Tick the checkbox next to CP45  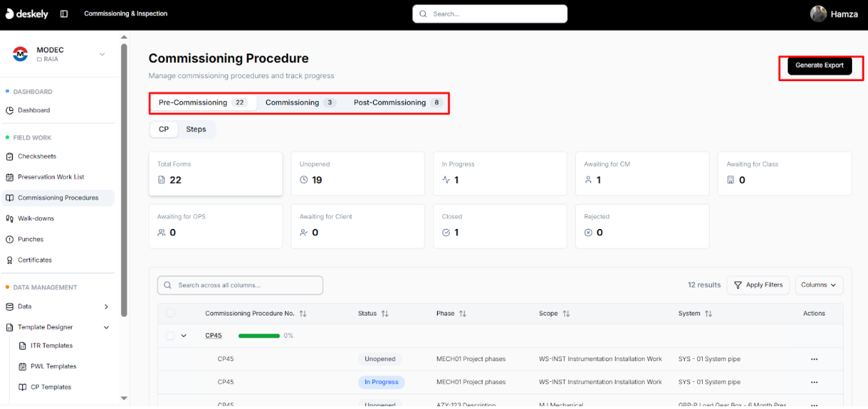click(170, 335)
